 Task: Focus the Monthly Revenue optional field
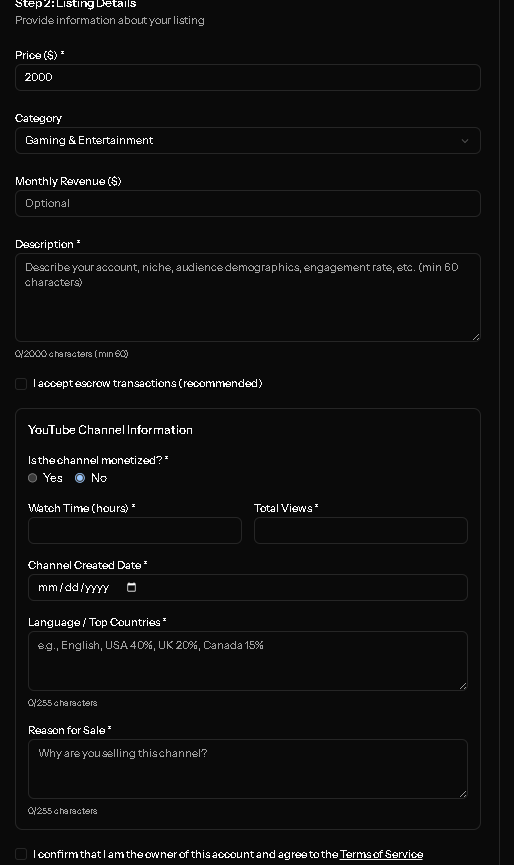pos(248,204)
